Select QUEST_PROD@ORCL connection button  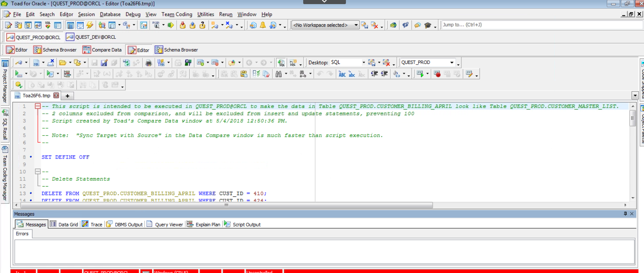(x=33, y=37)
